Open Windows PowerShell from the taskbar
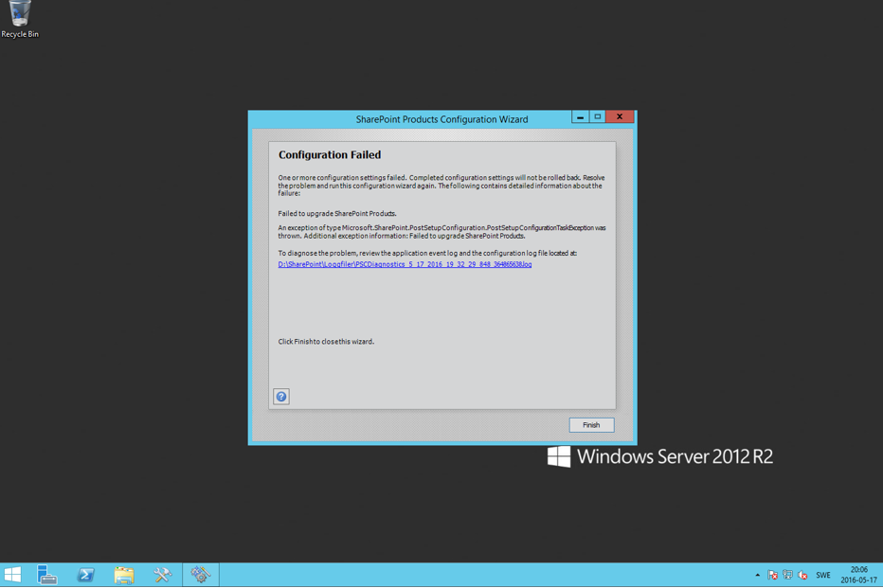Image resolution: width=883 pixels, height=588 pixels. 85,575
